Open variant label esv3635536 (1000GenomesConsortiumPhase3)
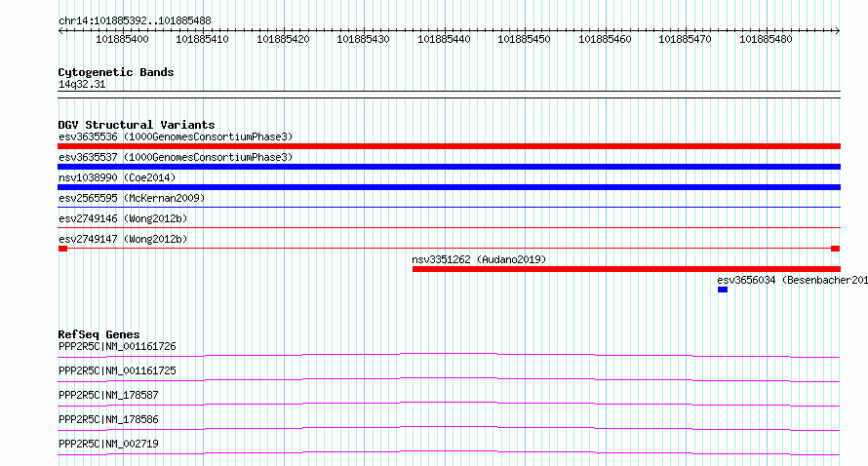 (176, 136)
